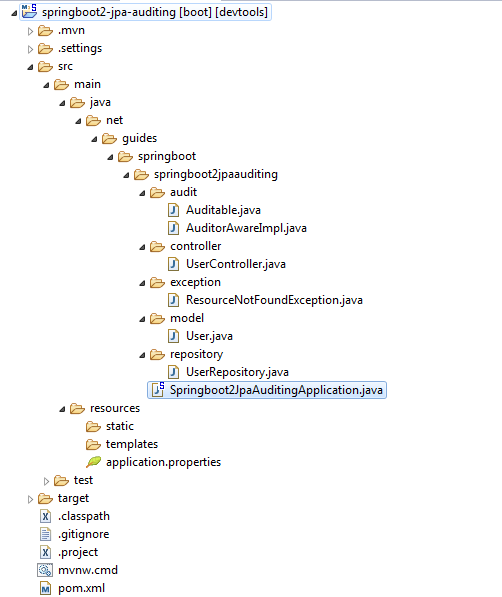Click the mvnw.cmd script file icon
This screenshot has width=502, height=597.
click(45, 570)
